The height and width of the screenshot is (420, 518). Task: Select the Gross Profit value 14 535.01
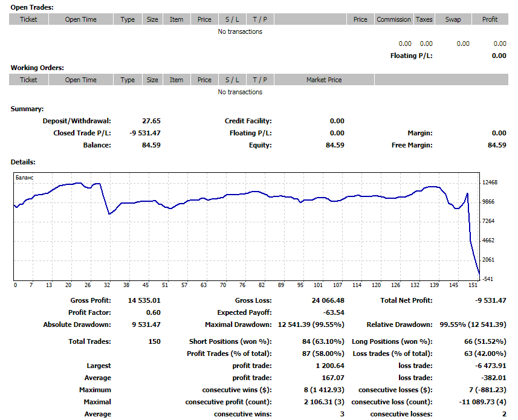click(x=144, y=300)
